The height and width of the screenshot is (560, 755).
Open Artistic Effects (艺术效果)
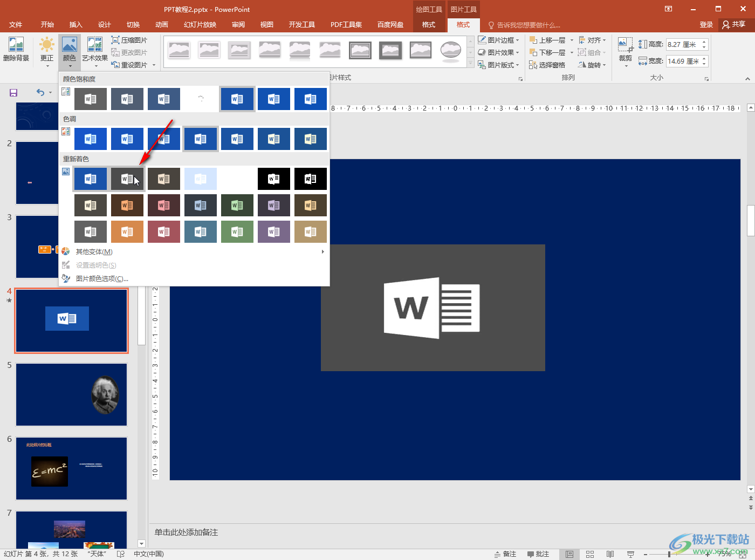pyautogui.click(x=95, y=51)
